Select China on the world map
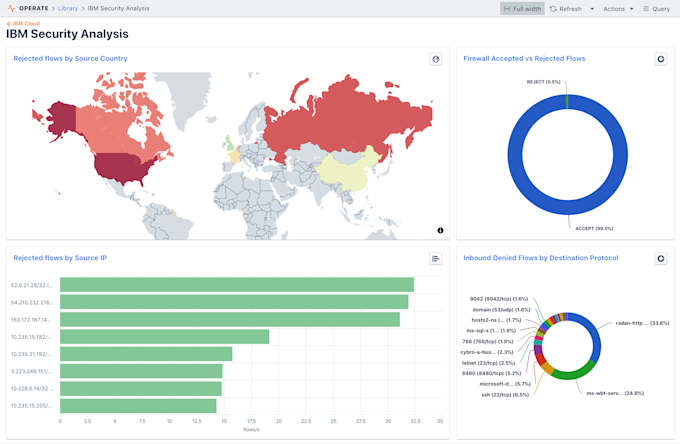Viewport: 680px width, 444px height. point(349,173)
